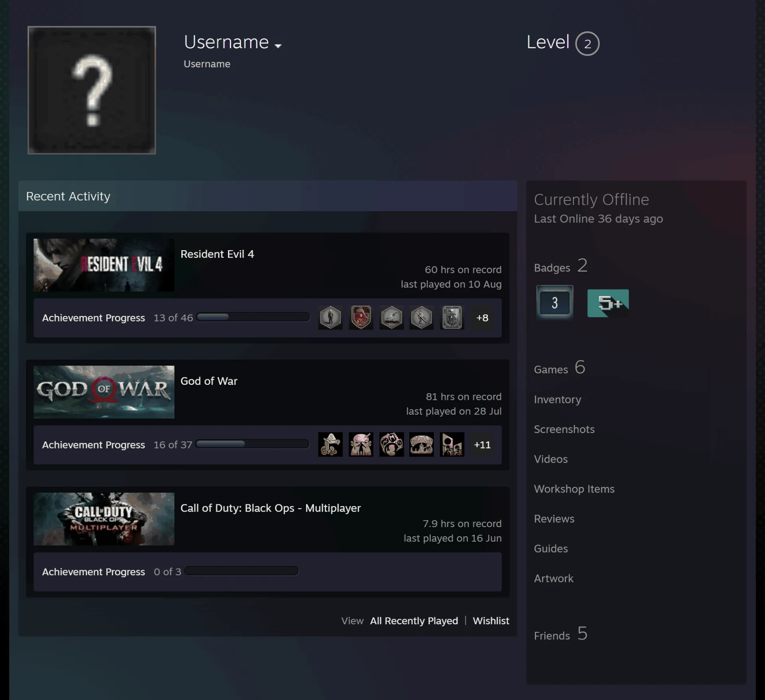Open the God of War game banner
Viewport: 765px width, 700px height.
click(104, 392)
